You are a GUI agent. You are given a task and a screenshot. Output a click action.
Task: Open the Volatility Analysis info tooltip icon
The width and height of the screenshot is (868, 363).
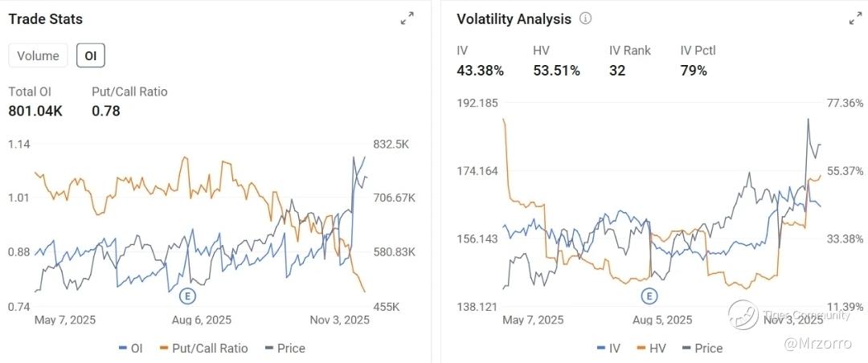(x=585, y=18)
